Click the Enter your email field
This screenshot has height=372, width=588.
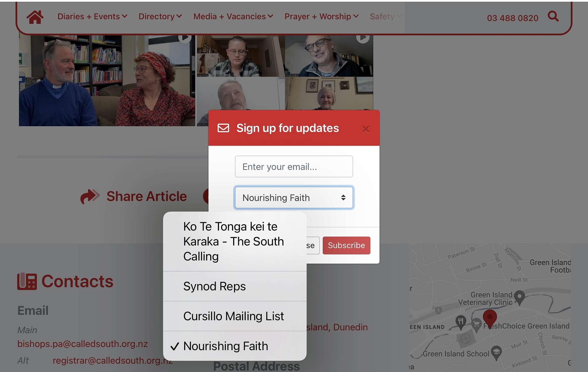click(x=294, y=167)
